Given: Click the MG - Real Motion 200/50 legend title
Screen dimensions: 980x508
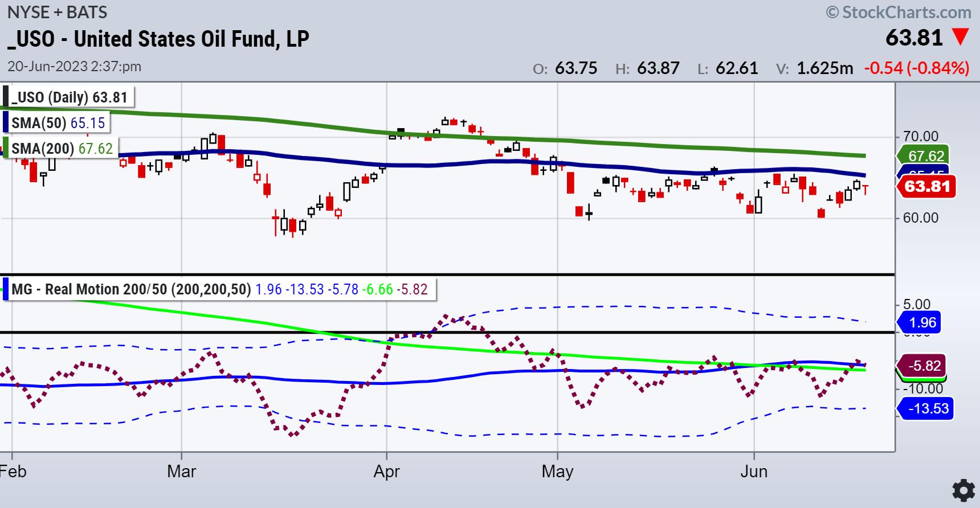Looking at the screenshot, I should pyautogui.click(x=131, y=289).
